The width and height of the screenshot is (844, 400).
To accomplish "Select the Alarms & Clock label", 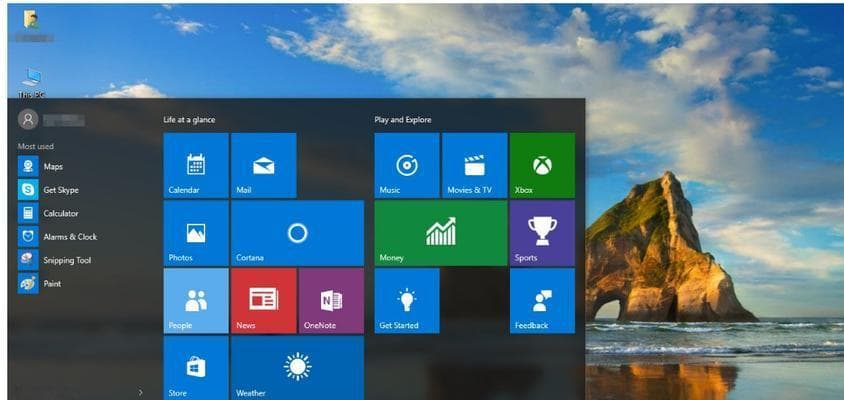I will [70, 237].
